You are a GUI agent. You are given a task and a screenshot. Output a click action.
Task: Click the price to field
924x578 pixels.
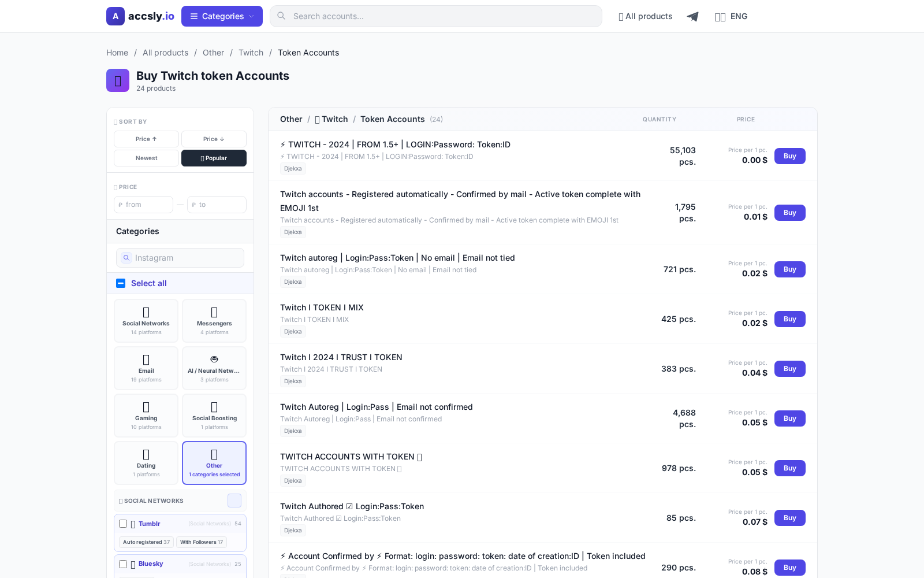point(217,205)
